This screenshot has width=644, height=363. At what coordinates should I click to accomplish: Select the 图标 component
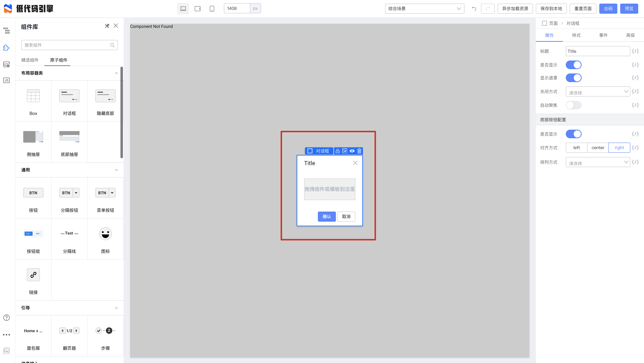(105, 239)
